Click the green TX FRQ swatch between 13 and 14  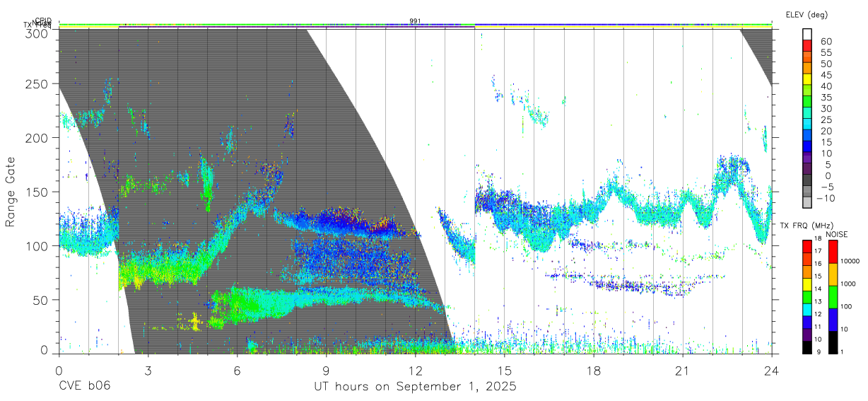(807, 296)
